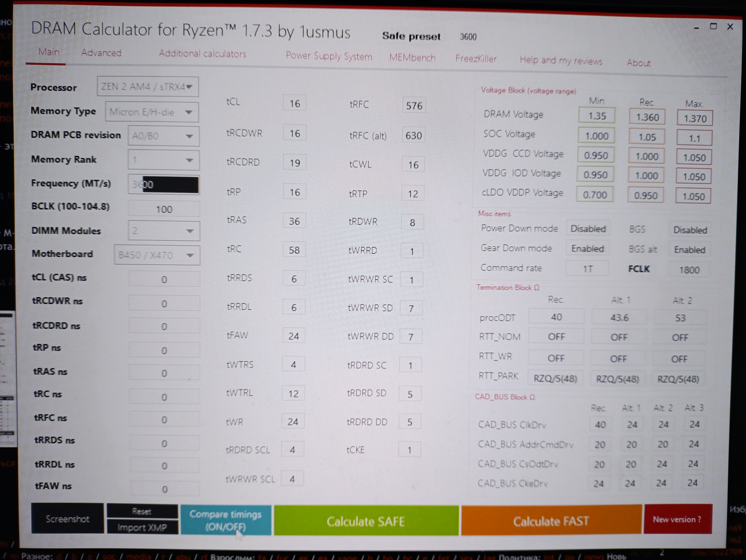Click the tRCDRD value 19

coord(294,163)
